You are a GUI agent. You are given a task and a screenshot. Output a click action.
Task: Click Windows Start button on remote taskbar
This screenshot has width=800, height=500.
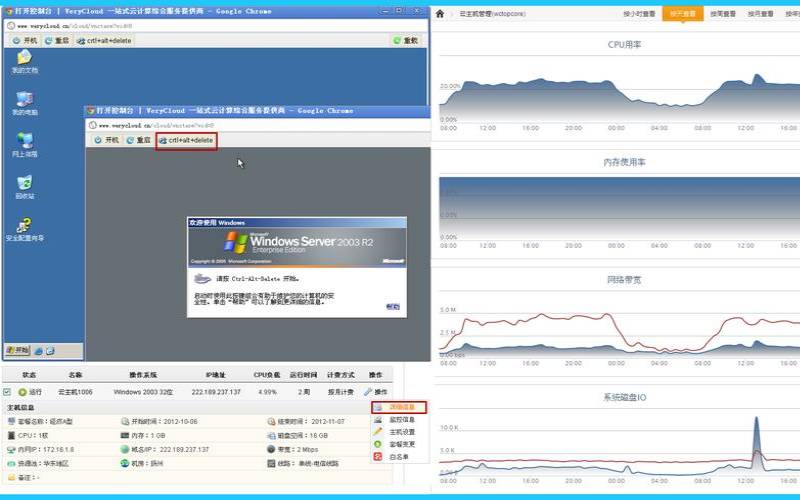pos(18,351)
